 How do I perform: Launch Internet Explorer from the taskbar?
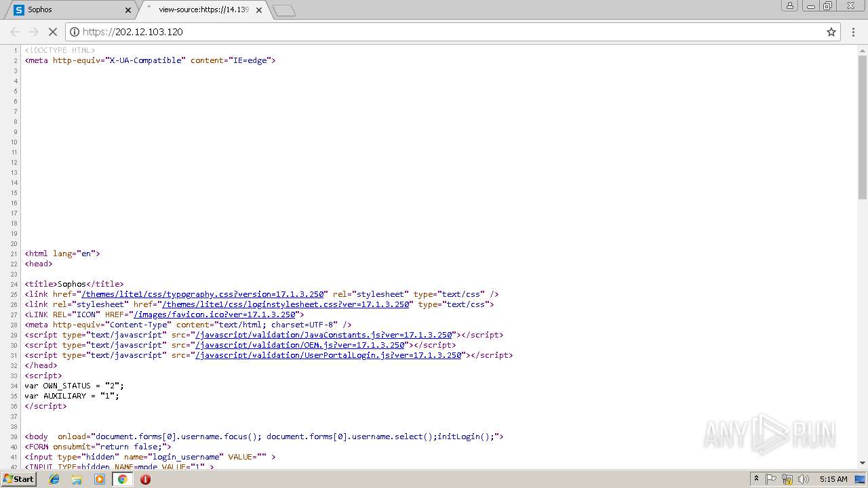[x=54, y=479]
